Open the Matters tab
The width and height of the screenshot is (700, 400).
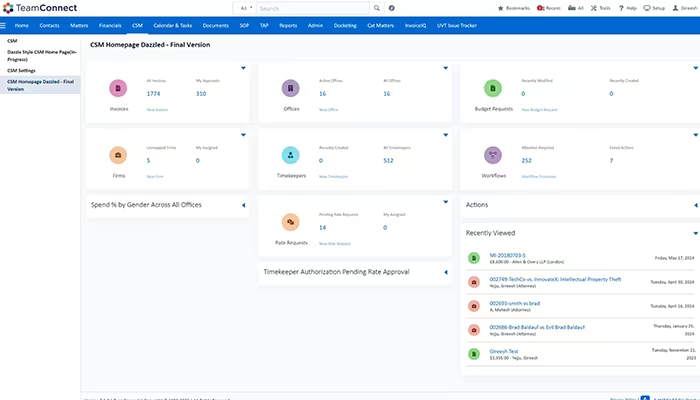pyautogui.click(x=79, y=25)
